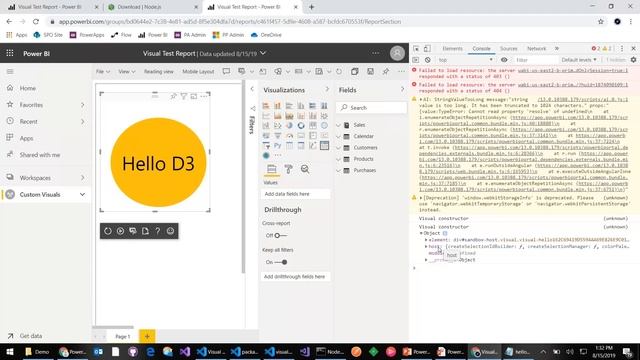The image size is (640, 360).
Task: Open the Power BI app launcher grid
Action: (10, 53)
